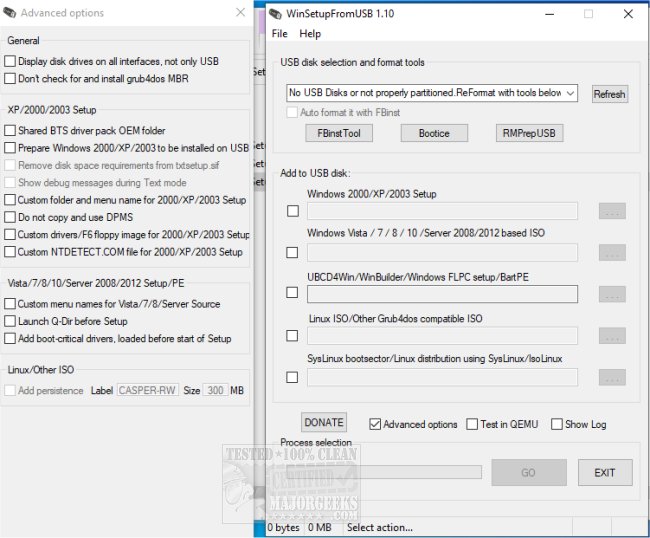Enable Test in QEMU
Screen dimensions: 650x538
tap(472, 424)
